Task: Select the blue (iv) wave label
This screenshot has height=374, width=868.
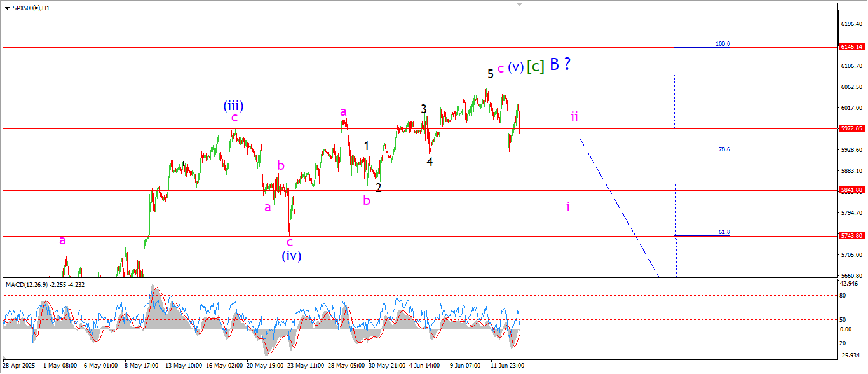Action: [x=291, y=256]
